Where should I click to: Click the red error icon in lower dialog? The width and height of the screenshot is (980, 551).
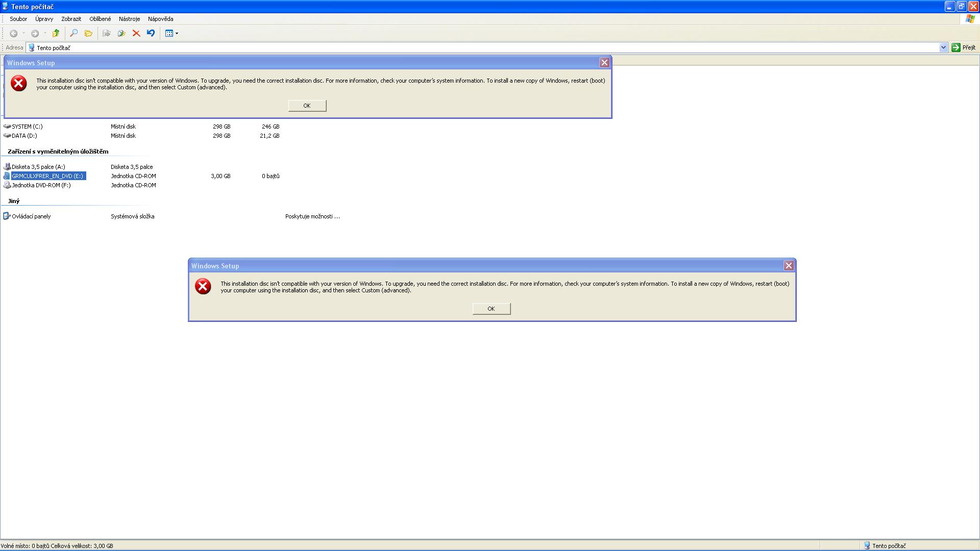pos(203,286)
